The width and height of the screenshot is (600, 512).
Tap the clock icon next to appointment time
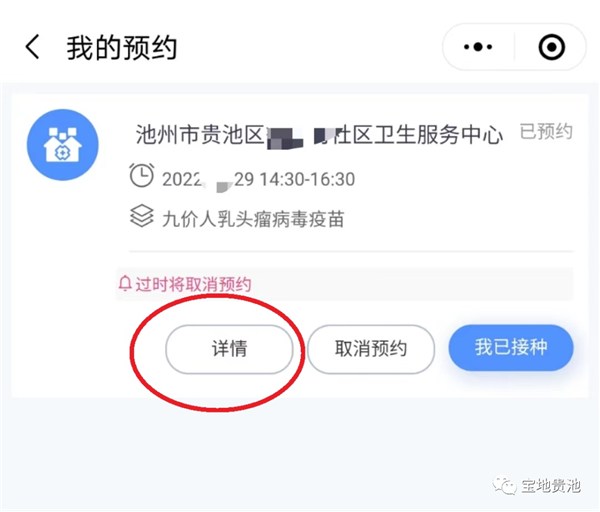142,175
